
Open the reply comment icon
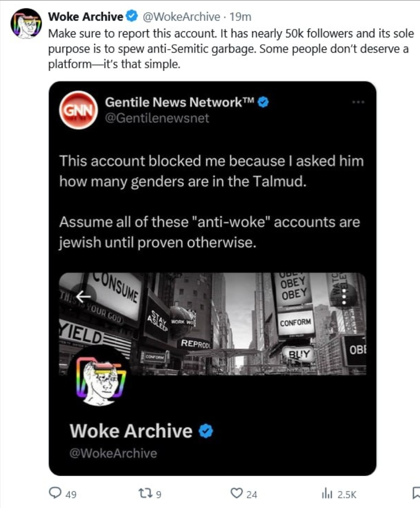[x=55, y=493]
